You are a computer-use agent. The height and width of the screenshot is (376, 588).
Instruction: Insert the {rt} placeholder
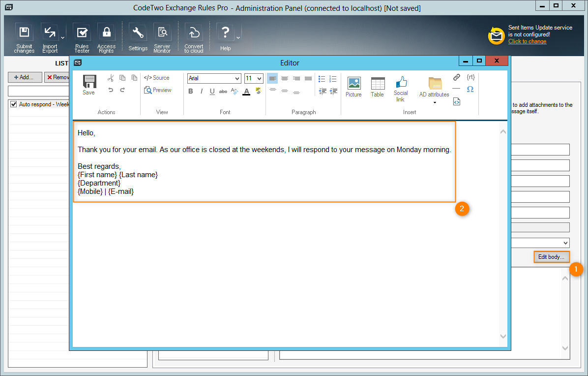click(470, 77)
